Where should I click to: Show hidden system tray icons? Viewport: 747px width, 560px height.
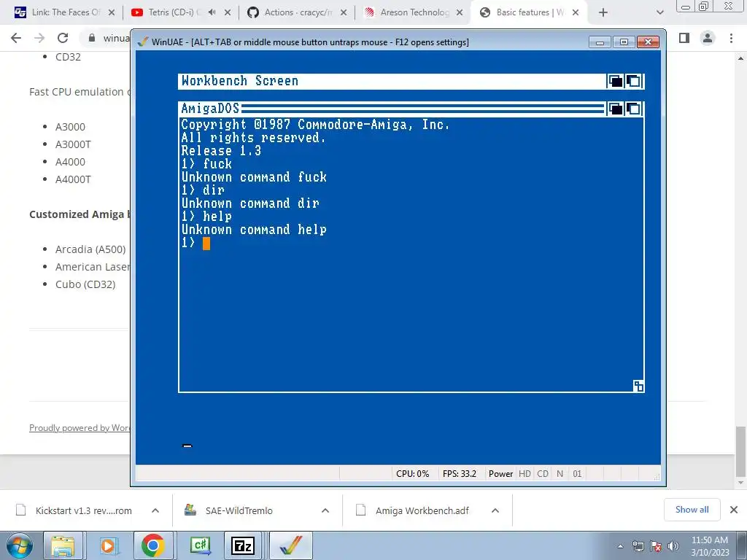tap(620, 546)
